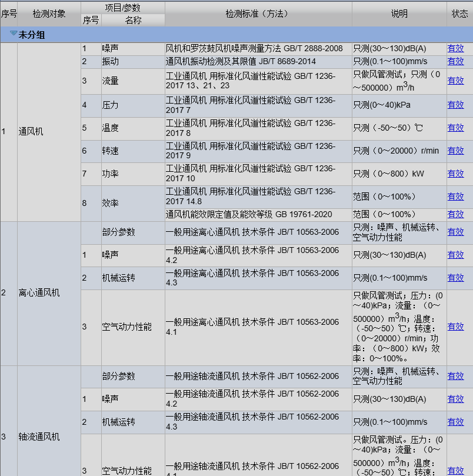Click the 名称 sub-column header

click(x=133, y=20)
